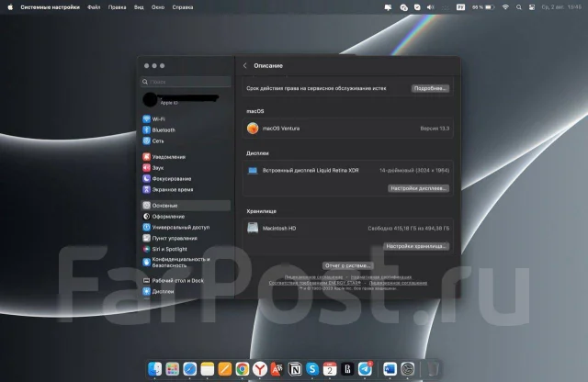
Task: Click the battery 66% indicator
Action: point(483,7)
